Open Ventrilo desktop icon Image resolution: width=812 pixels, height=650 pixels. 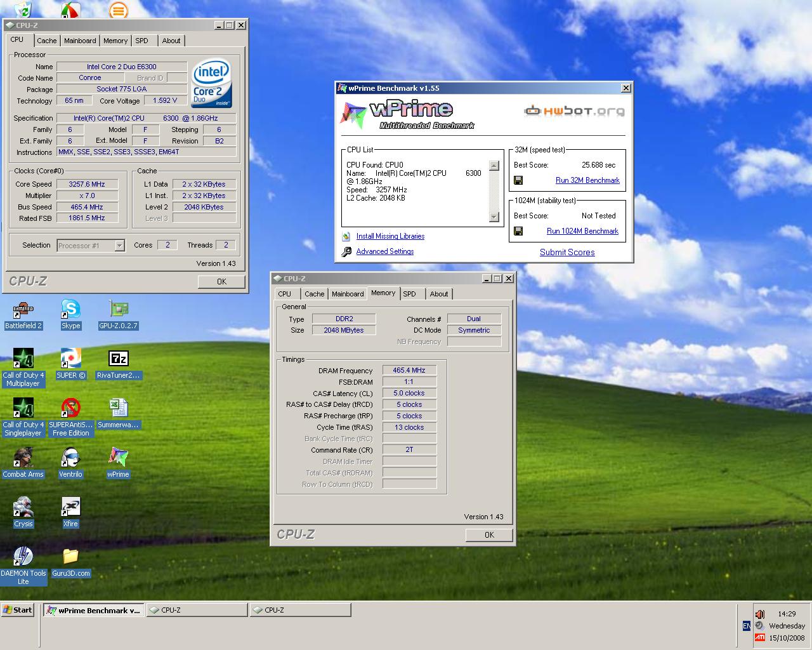click(70, 463)
